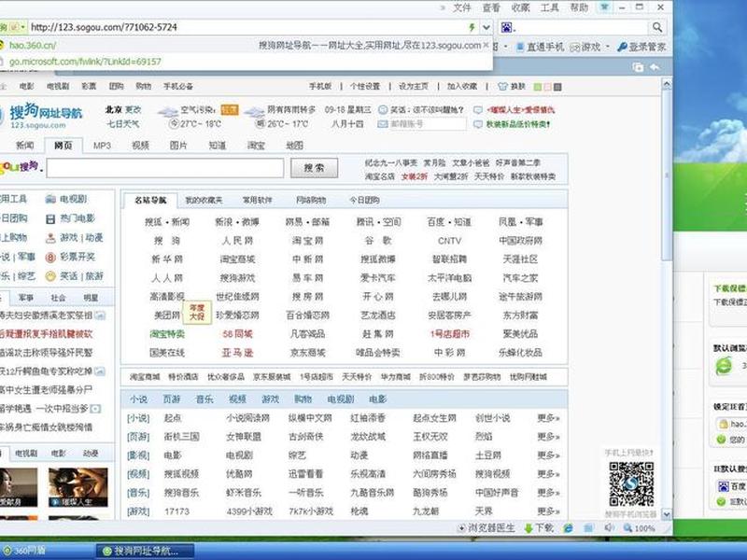Click the skin changer icon in title bar

604,7
